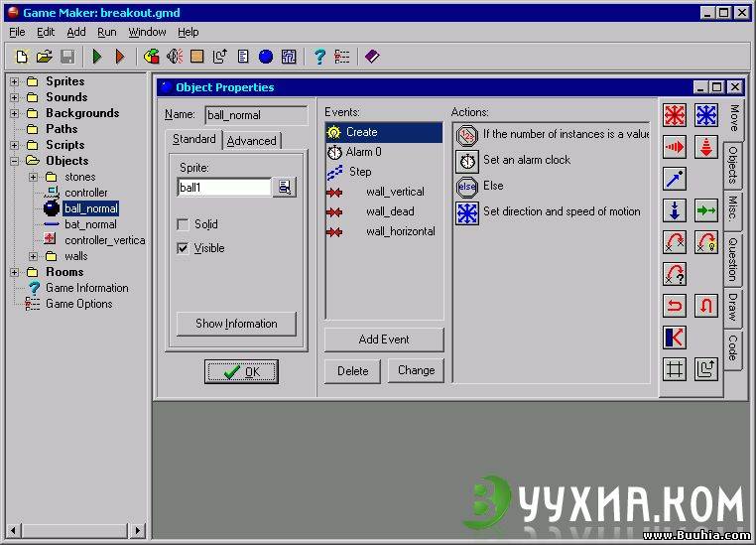Collapse the Objects folder
756x545 pixels.
click(15, 161)
